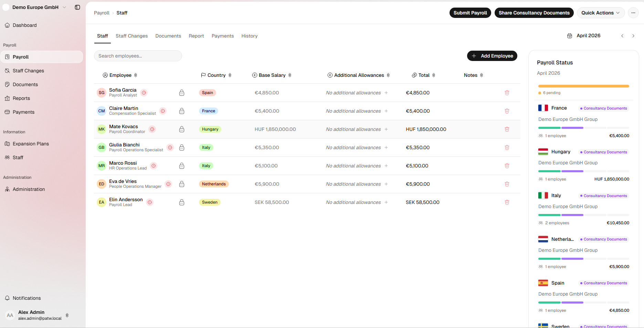Click the alert icon beside Eva de Vries
This screenshot has height=328, width=644.
pyautogui.click(x=168, y=184)
